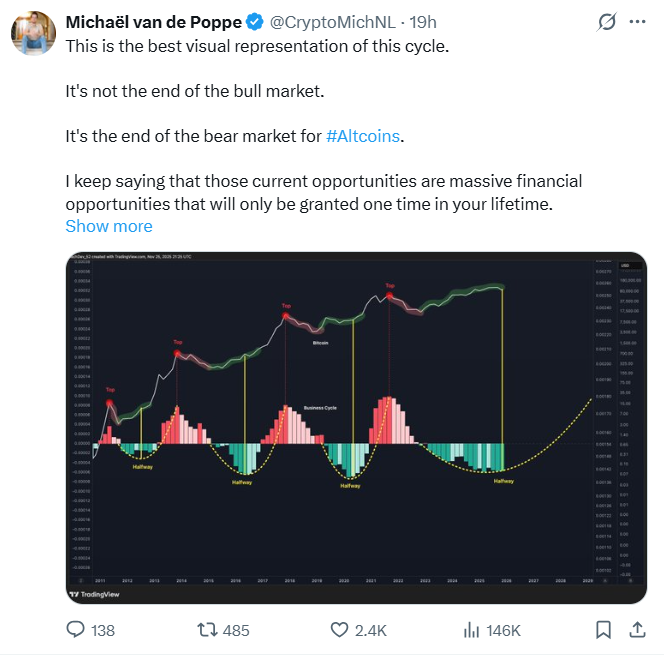The image size is (664, 655).
Task: Expand the tweet with Show more
Action: coord(108,225)
